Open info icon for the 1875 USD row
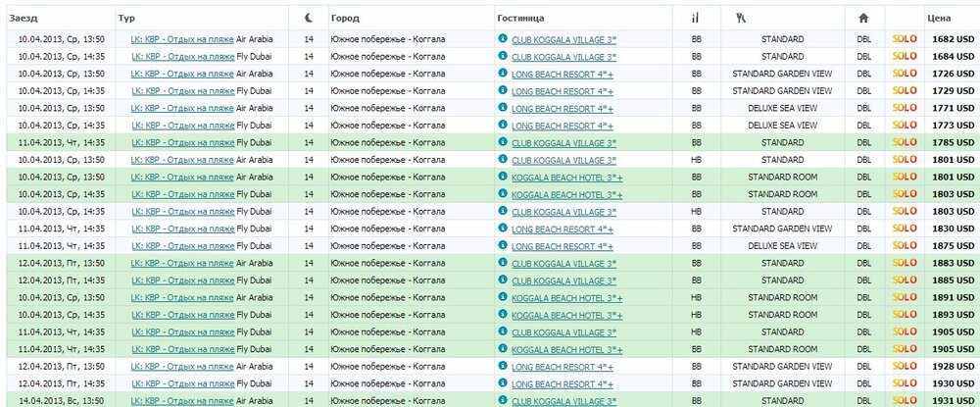The image size is (980, 407). [x=502, y=245]
